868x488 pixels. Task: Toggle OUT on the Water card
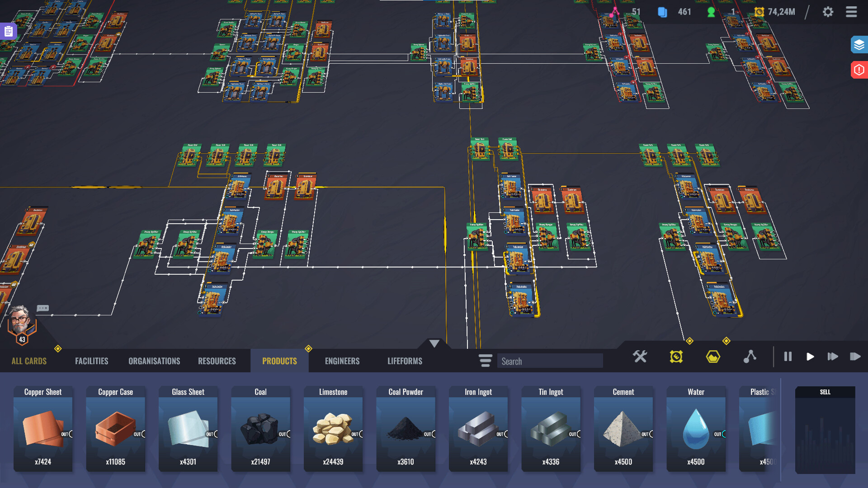pos(719,434)
